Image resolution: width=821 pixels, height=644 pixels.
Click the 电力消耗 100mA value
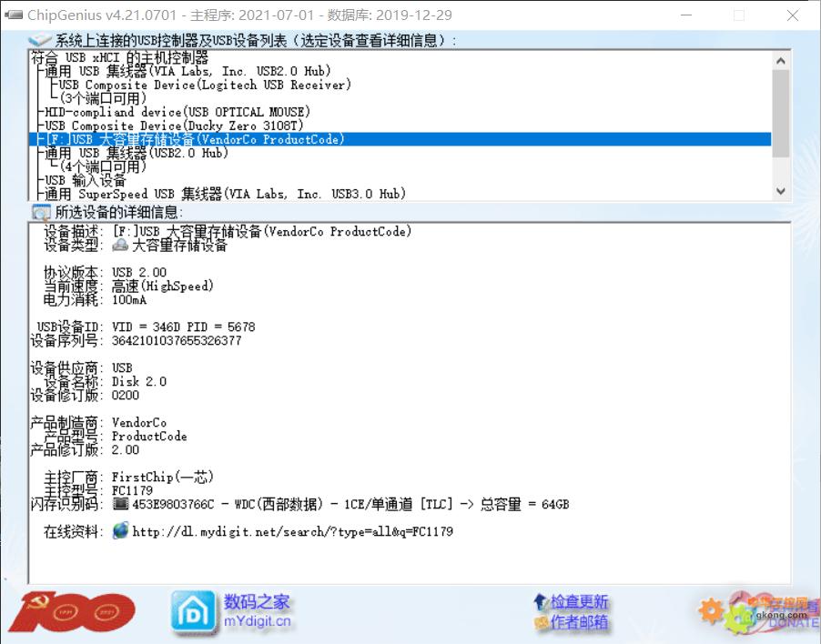tap(129, 300)
